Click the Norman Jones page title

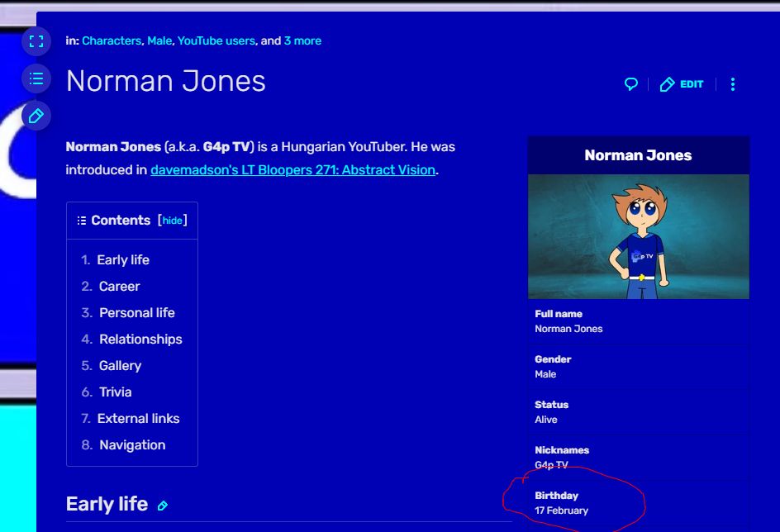[165, 81]
